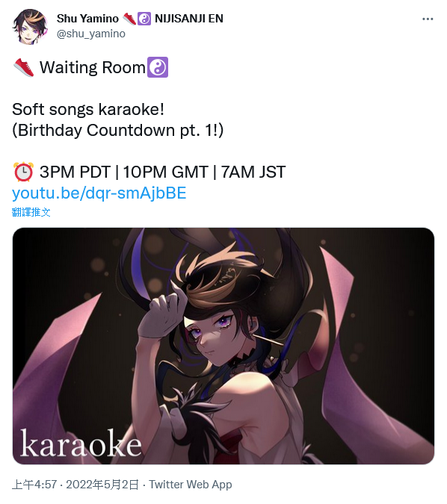This screenshot has width=447, height=504.
Task: Click the yin-yang emoji after Waiting Room
Action: click(x=158, y=67)
